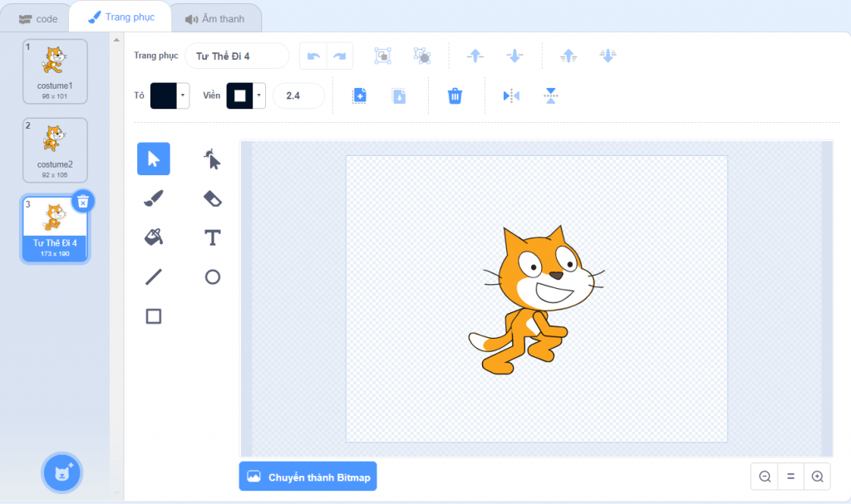Delete costume Tư Thế Đi 4
Image resolution: width=851 pixels, height=504 pixels.
coord(83,202)
